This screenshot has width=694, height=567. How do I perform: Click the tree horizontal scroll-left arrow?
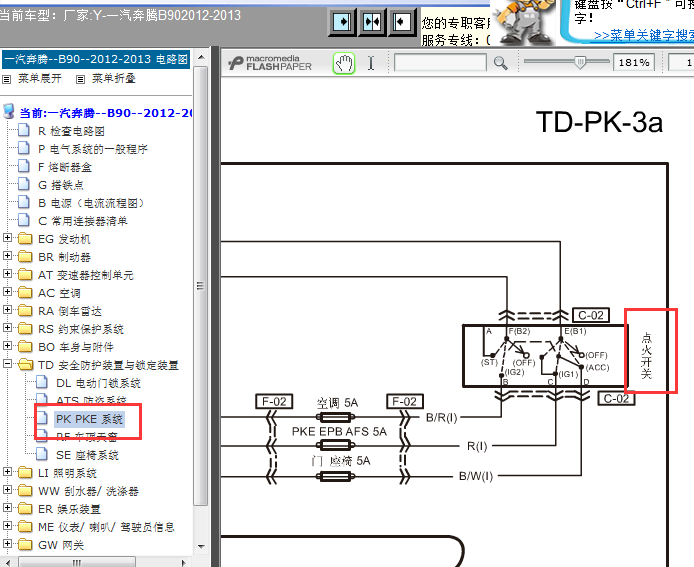(x=8, y=563)
